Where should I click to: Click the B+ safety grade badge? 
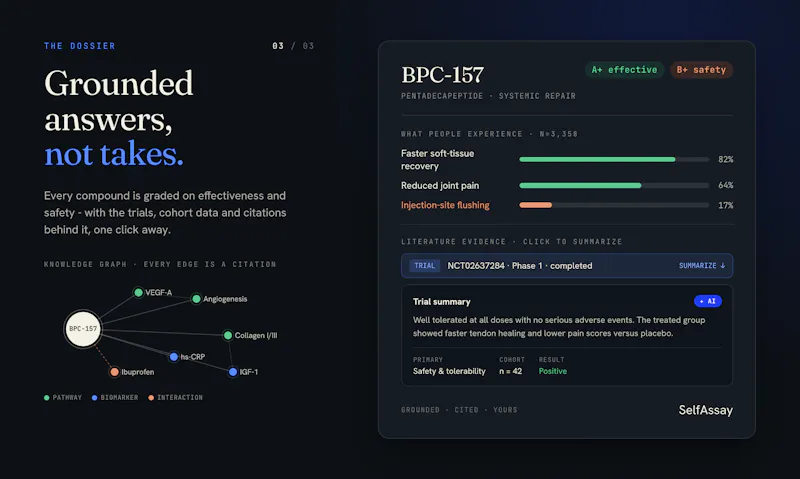click(702, 70)
